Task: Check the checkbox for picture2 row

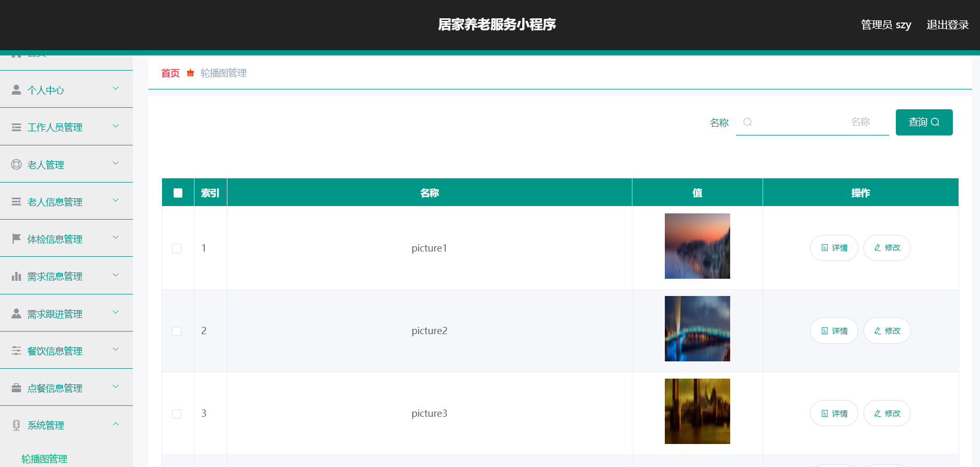Action: pos(177,331)
